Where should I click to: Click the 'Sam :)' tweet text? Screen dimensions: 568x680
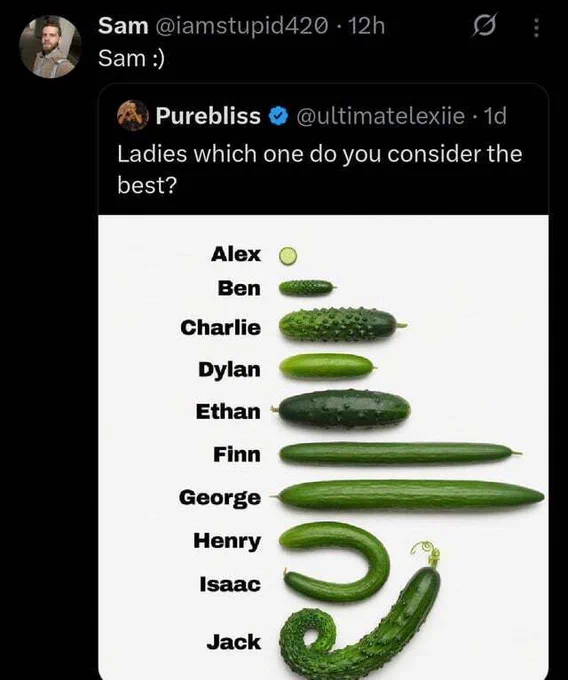(131, 58)
